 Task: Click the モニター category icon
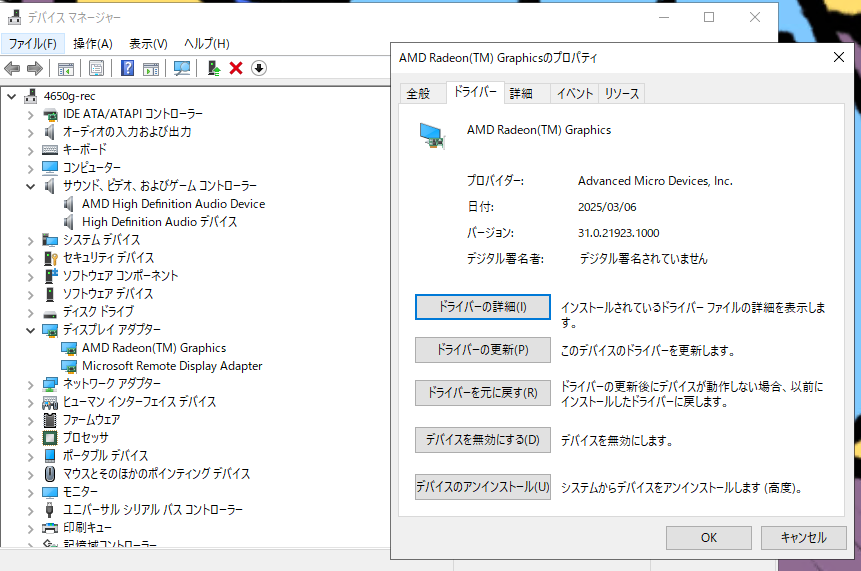pos(50,492)
